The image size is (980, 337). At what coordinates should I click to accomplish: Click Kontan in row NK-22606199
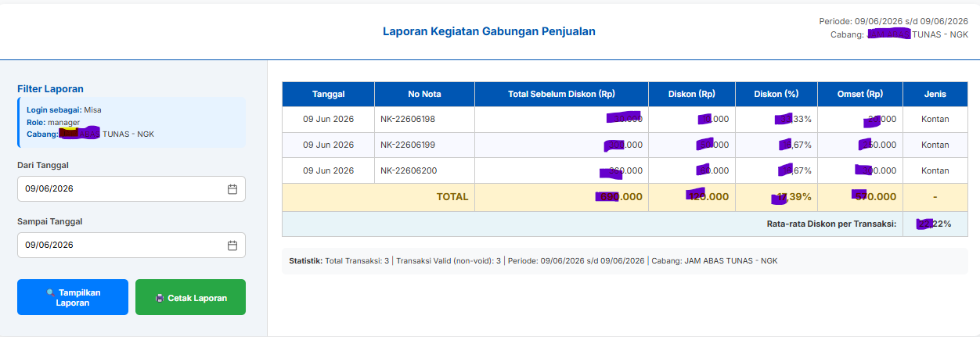[x=935, y=145]
